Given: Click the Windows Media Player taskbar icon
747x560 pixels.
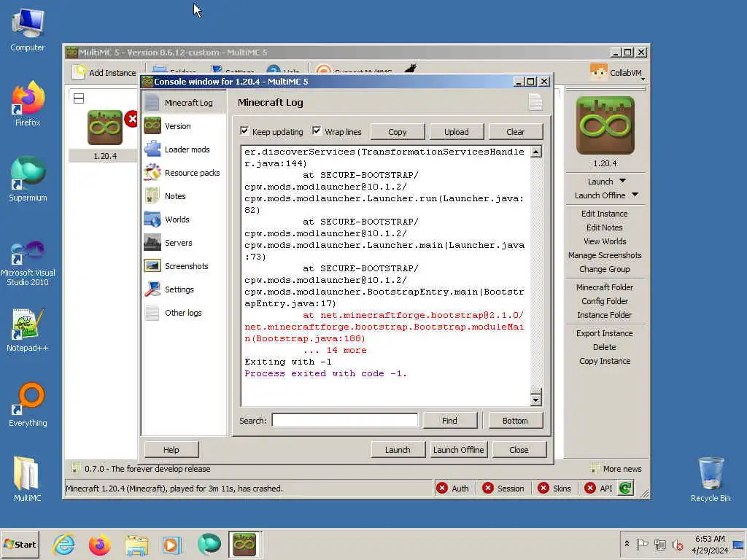Looking at the screenshot, I should tap(171, 544).
